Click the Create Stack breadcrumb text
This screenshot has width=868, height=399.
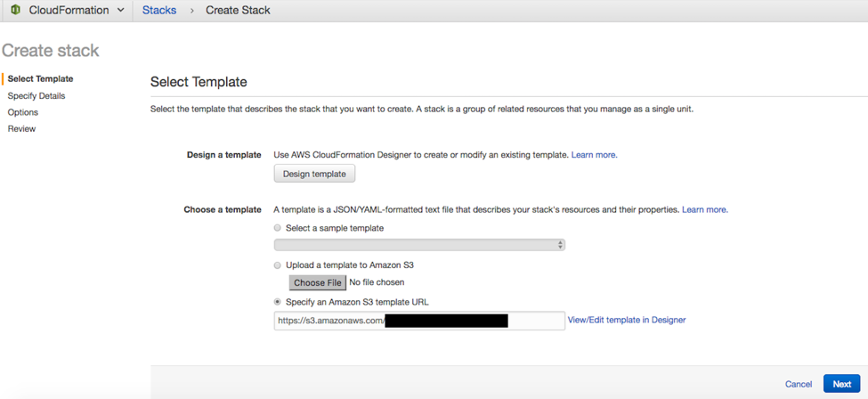(238, 10)
